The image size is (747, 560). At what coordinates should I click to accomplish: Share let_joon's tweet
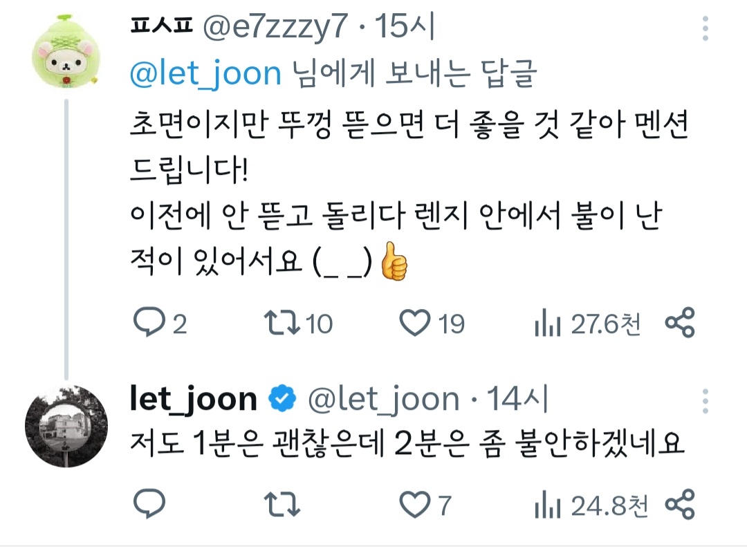click(680, 504)
